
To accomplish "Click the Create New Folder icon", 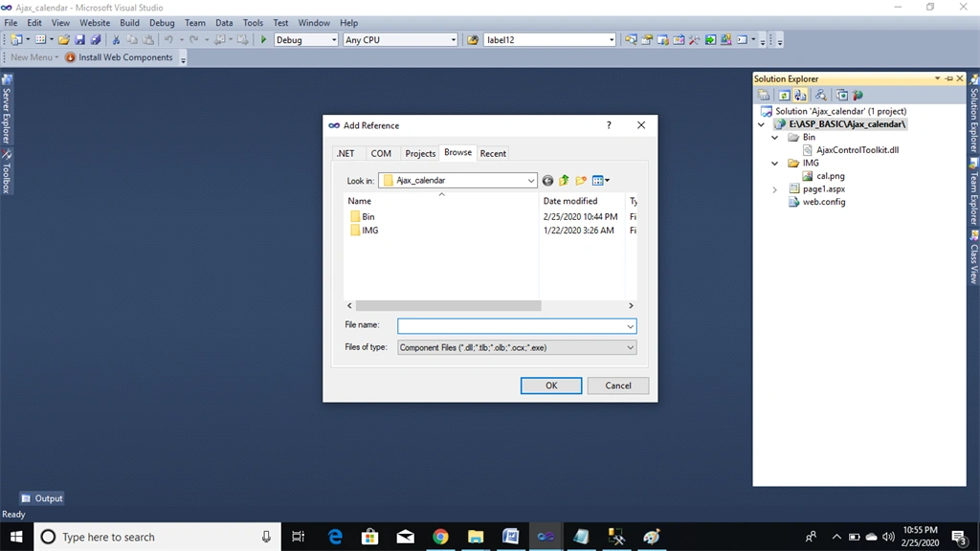I will point(581,181).
